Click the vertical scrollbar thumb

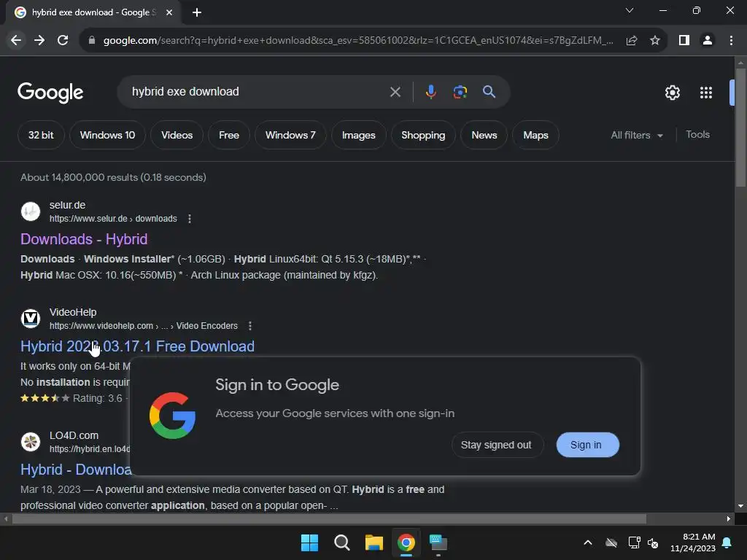tap(740, 128)
